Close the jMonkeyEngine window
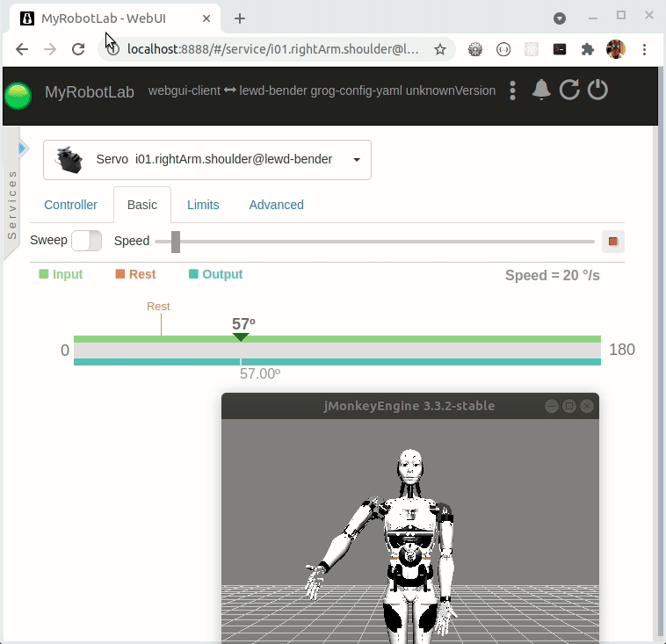The height and width of the screenshot is (644, 666). point(587,406)
